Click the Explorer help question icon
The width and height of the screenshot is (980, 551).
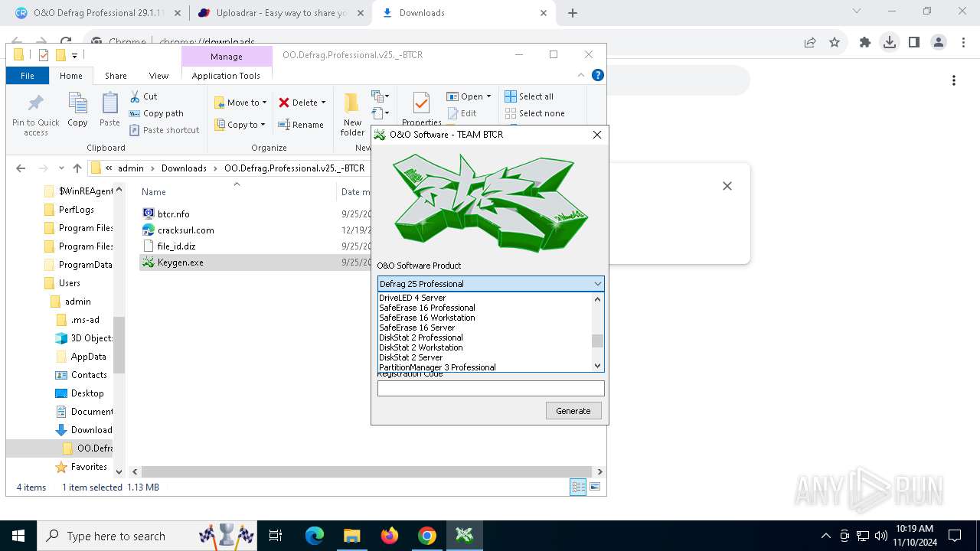tap(598, 75)
